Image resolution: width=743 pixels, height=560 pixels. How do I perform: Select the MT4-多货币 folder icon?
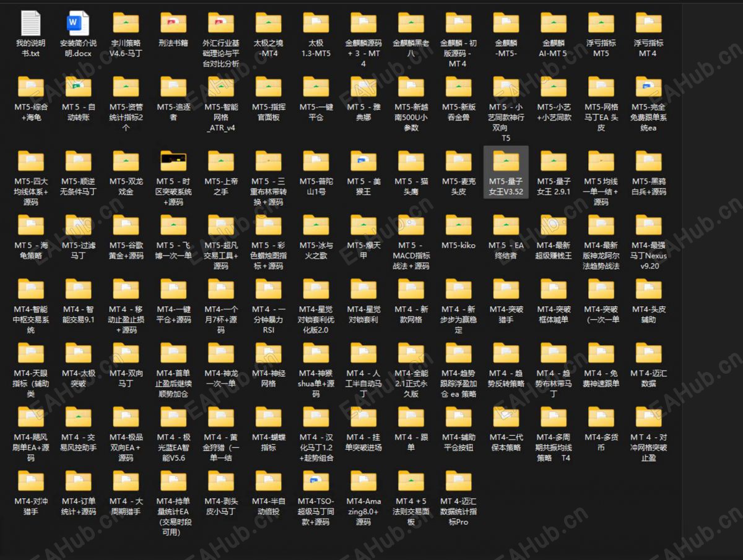[601, 417]
